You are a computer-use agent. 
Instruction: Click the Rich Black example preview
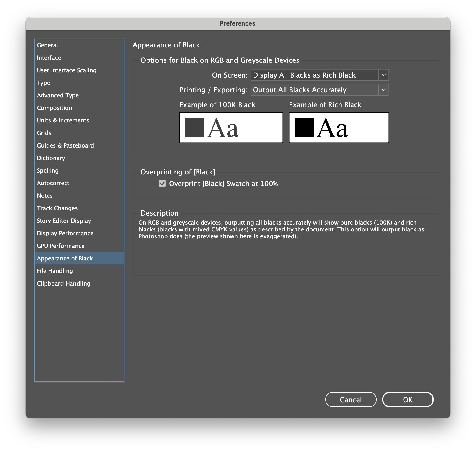(339, 128)
